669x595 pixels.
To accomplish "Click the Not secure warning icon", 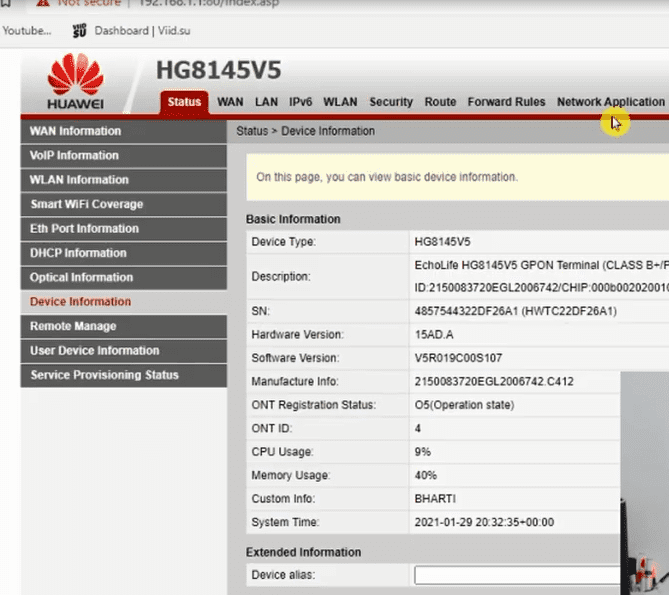I will pyautogui.click(x=43, y=3).
